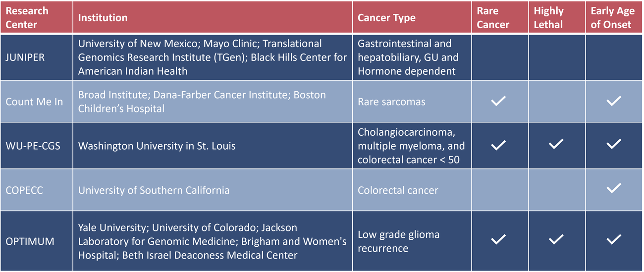Click the Rare Cancer checkmark for WU-PE-CGS

tap(498, 145)
